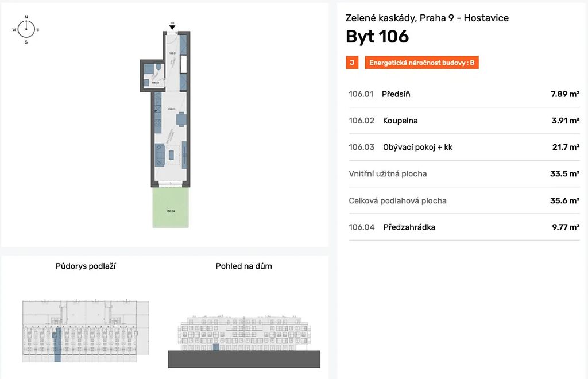Click the compass orientation icon
588x379 pixels.
pos(26,29)
